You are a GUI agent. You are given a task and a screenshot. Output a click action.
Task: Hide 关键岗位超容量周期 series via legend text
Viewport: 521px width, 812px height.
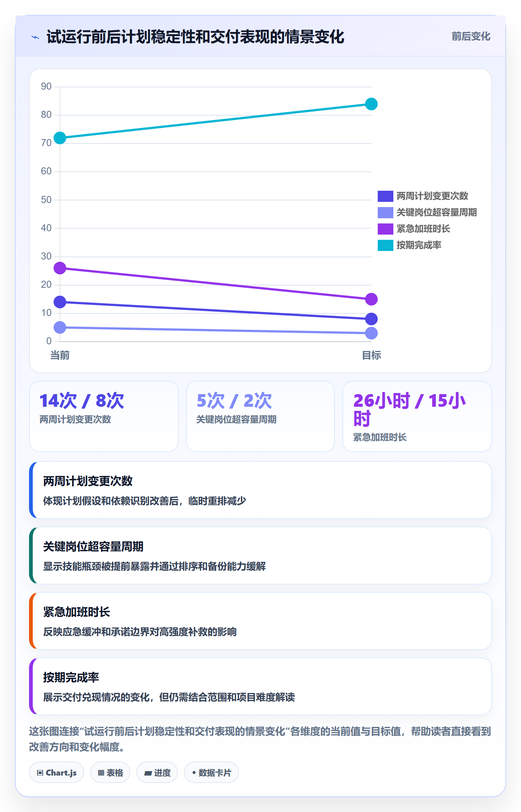point(437,212)
